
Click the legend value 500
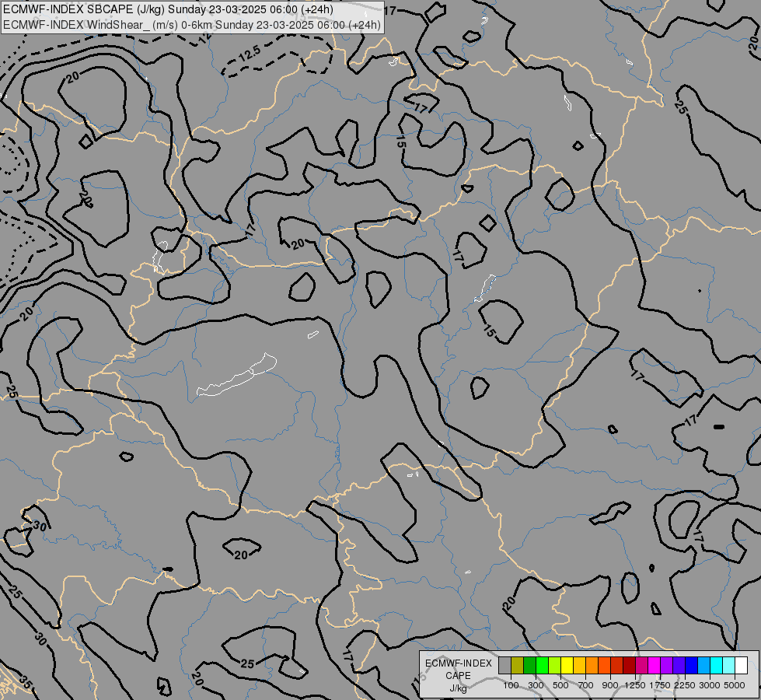click(x=560, y=685)
